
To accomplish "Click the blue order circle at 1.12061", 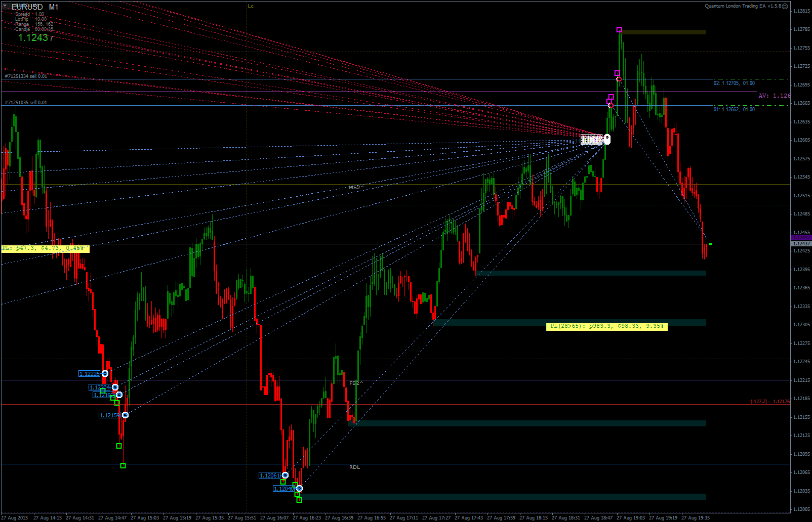I will tap(285, 475).
